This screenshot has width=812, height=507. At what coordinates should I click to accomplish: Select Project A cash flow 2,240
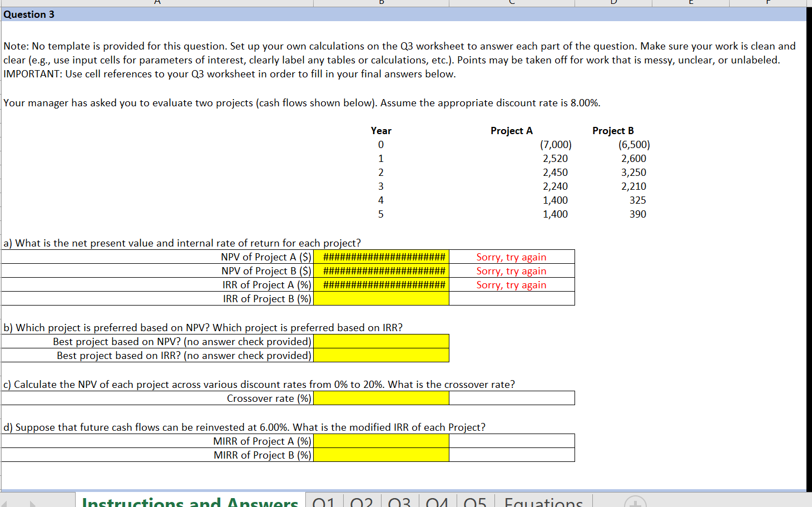(555, 186)
